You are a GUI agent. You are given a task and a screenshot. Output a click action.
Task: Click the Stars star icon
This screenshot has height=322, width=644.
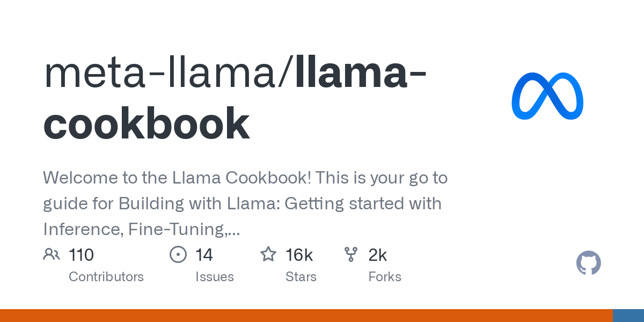click(x=268, y=254)
